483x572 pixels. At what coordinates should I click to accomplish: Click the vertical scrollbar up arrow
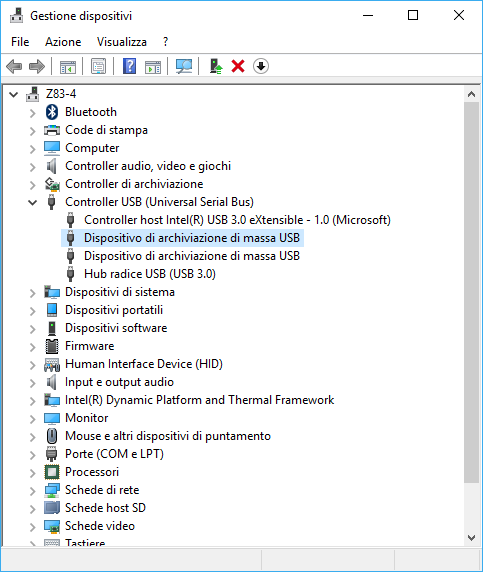pyautogui.click(x=471, y=94)
